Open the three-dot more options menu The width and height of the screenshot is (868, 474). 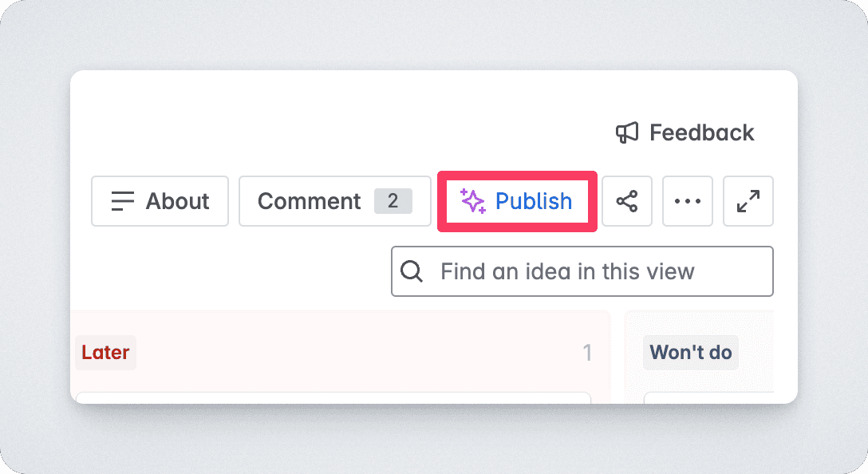point(688,201)
